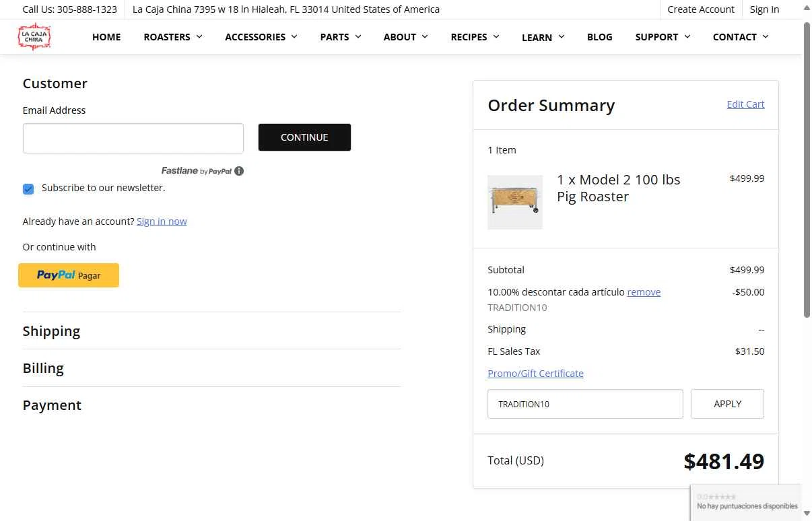Remove the TRADITION10 discount

[x=644, y=292]
